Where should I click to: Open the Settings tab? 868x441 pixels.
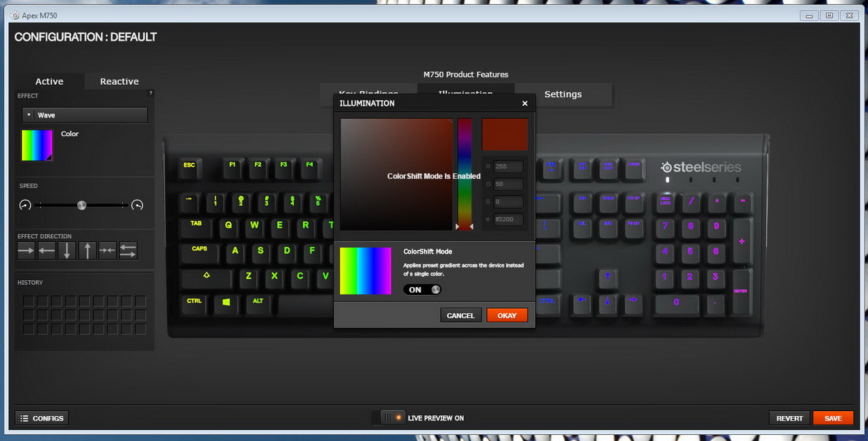563,94
